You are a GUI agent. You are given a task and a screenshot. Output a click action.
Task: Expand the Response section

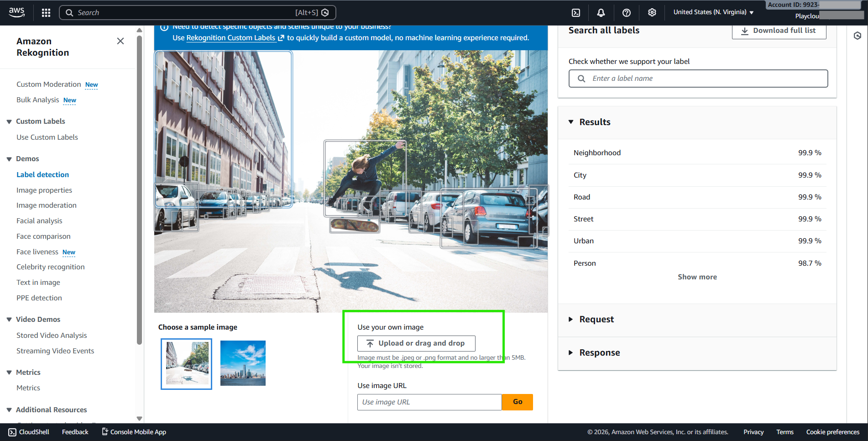pos(571,353)
